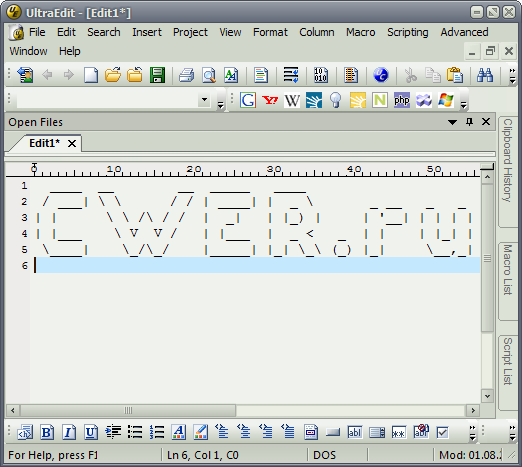Expand main toolbar overflow chevron
The width and height of the screenshot is (522, 467).
(x=512, y=75)
